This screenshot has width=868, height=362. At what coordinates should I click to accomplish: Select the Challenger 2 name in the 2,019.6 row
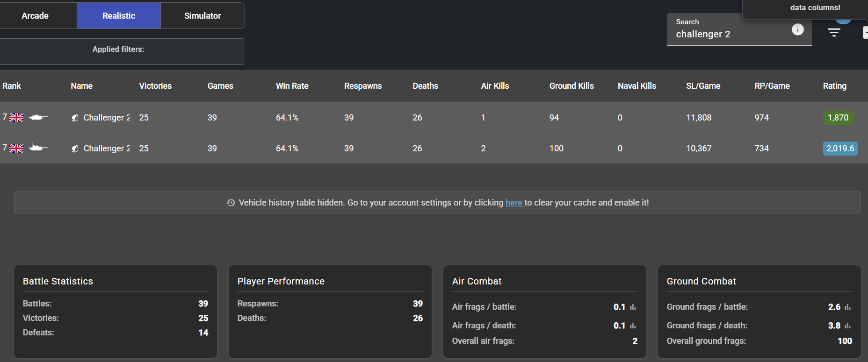click(x=107, y=149)
